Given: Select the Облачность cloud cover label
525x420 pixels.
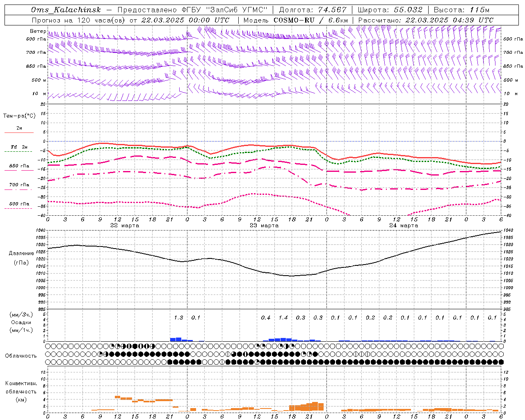Looking at the screenshot, I should coord(21,356).
